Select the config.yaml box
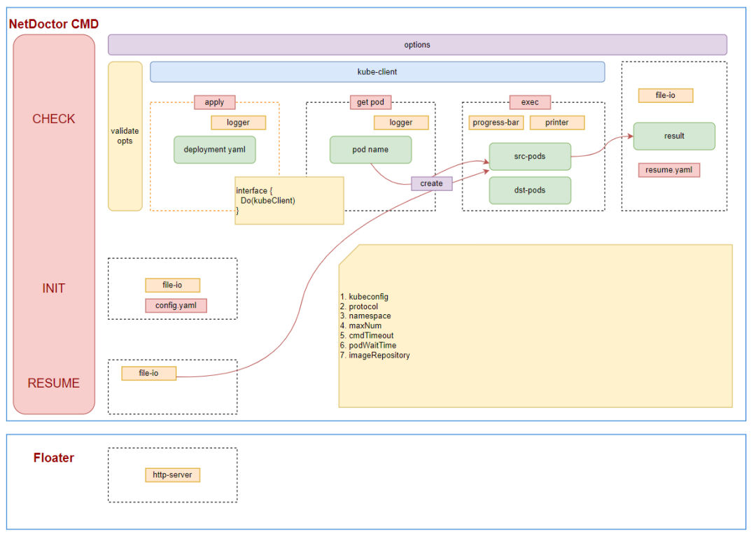This screenshot has height=536, width=756. pyautogui.click(x=176, y=306)
